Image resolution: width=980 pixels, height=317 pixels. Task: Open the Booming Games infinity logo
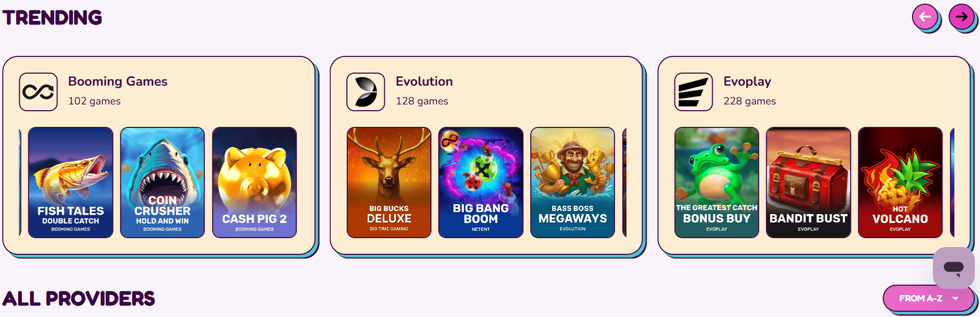pyautogui.click(x=38, y=92)
